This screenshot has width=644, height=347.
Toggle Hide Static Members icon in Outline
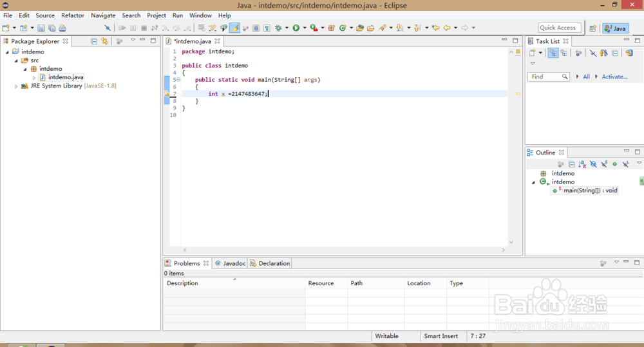[x=604, y=164]
